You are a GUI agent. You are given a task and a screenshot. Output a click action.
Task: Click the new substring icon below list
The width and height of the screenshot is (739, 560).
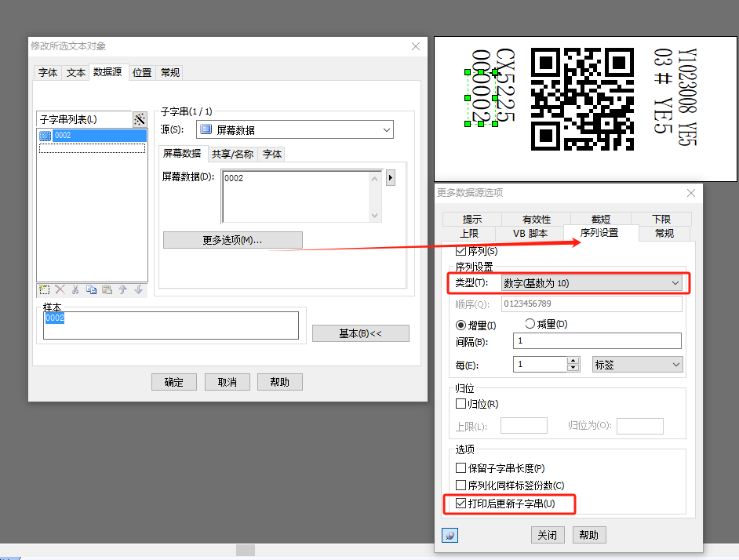click(44, 289)
